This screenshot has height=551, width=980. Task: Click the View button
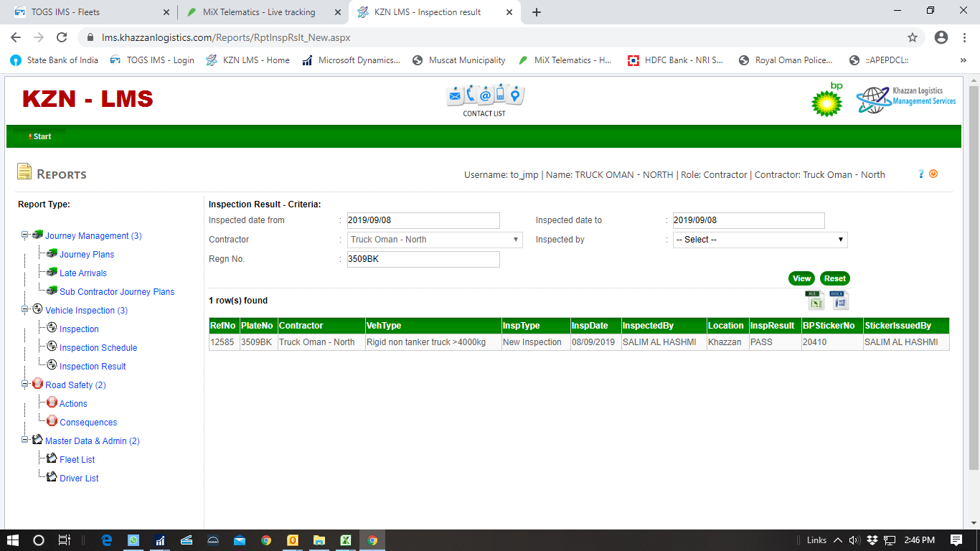click(801, 278)
